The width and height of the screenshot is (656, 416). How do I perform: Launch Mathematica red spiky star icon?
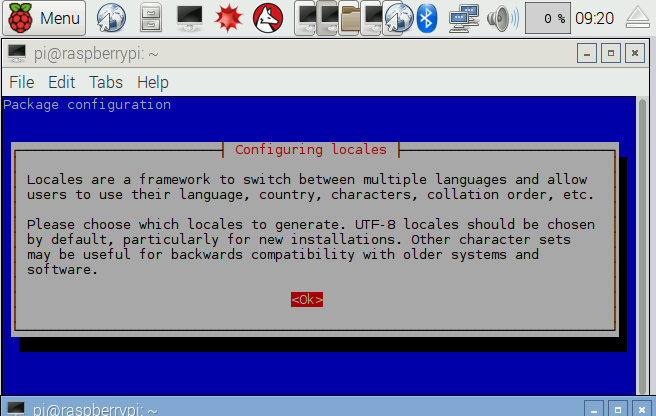[x=228, y=18]
